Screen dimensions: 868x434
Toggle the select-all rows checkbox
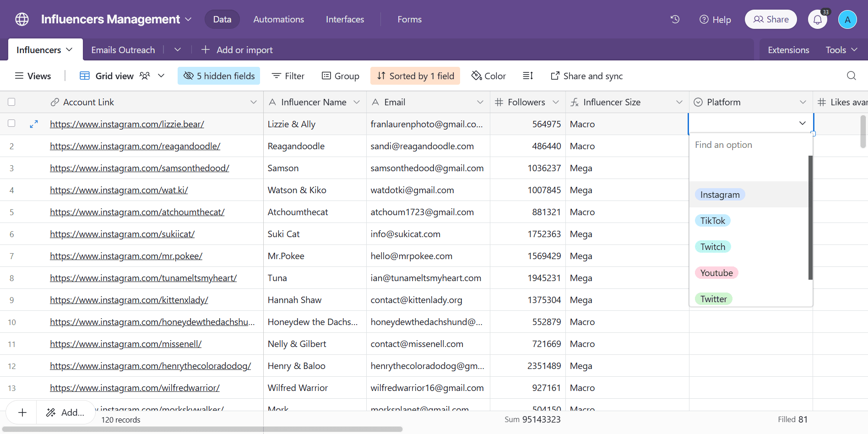click(x=11, y=102)
